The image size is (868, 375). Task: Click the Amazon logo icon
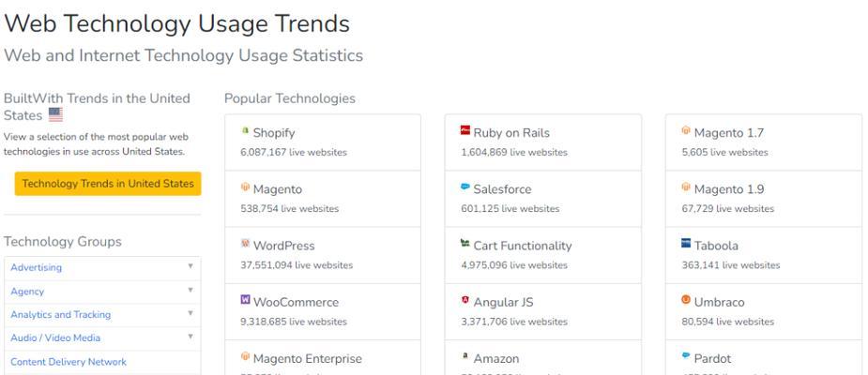(465, 356)
